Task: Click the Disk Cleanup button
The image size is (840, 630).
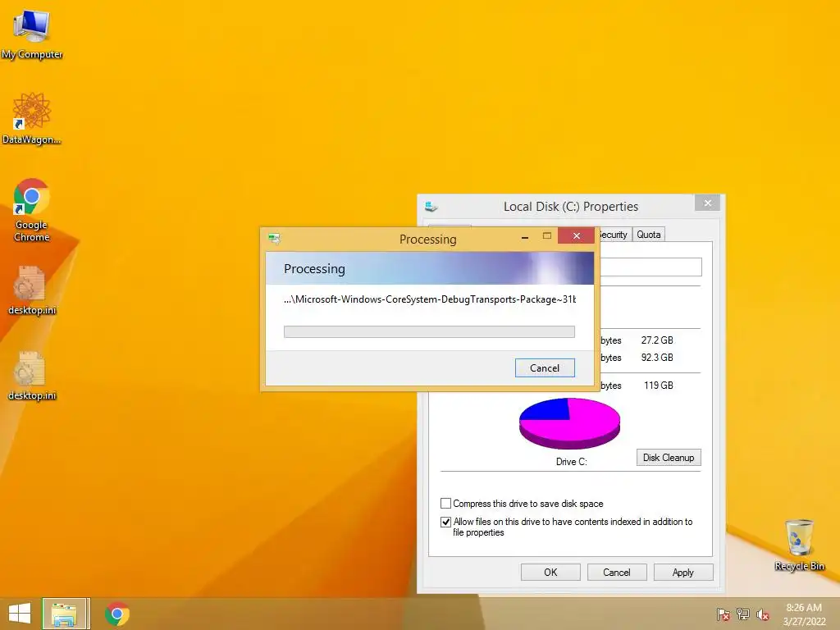Action: pyautogui.click(x=669, y=458)
